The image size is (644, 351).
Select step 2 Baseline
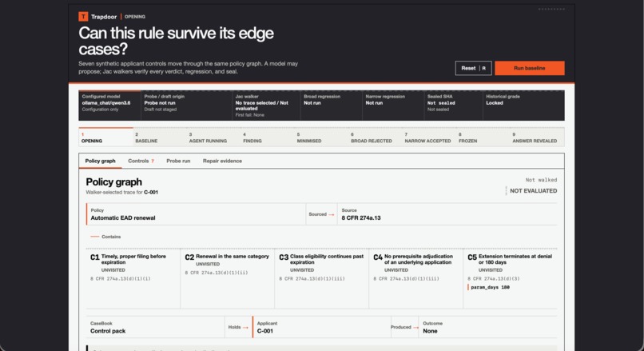(159, 138)
